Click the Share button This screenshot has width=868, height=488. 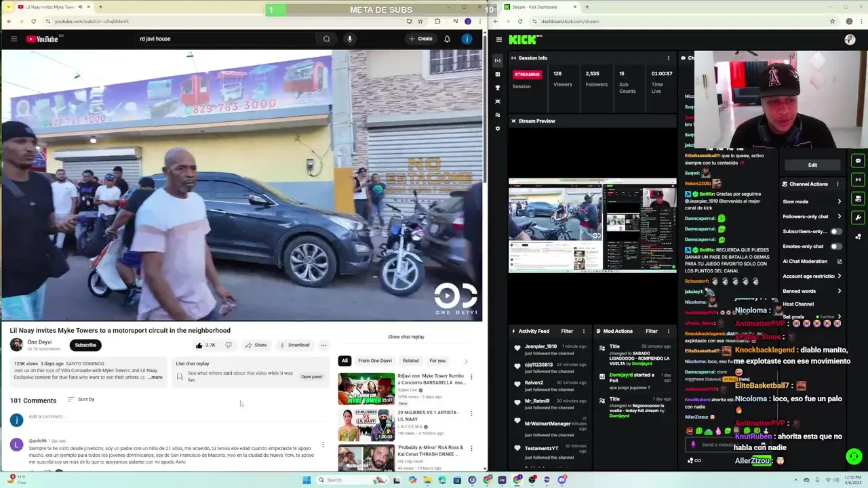[x=256, y=345]
